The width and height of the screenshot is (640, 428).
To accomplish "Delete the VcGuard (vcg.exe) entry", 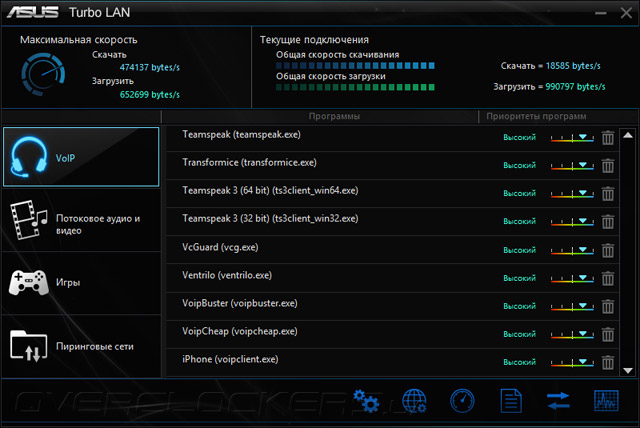I will point(608,251).
